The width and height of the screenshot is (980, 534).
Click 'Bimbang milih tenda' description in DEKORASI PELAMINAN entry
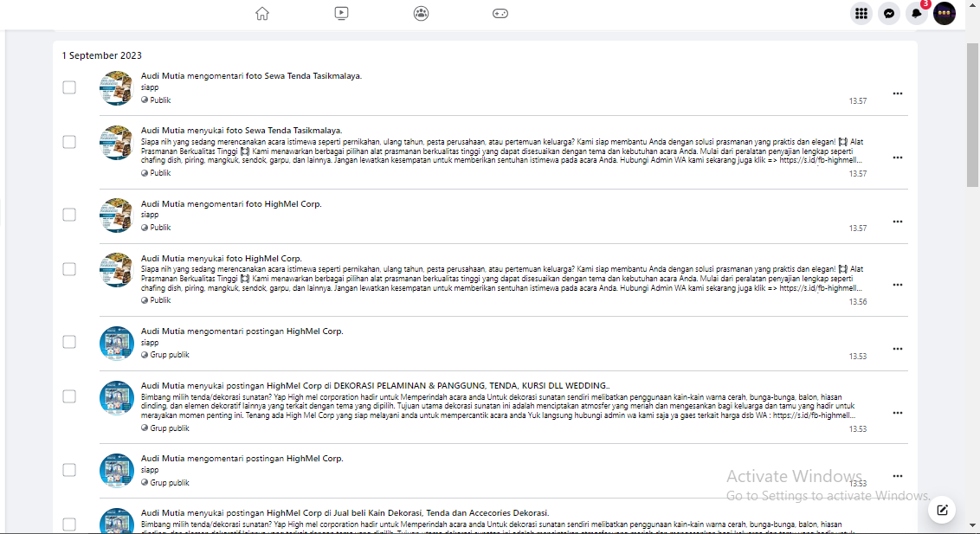coord(498,406)
